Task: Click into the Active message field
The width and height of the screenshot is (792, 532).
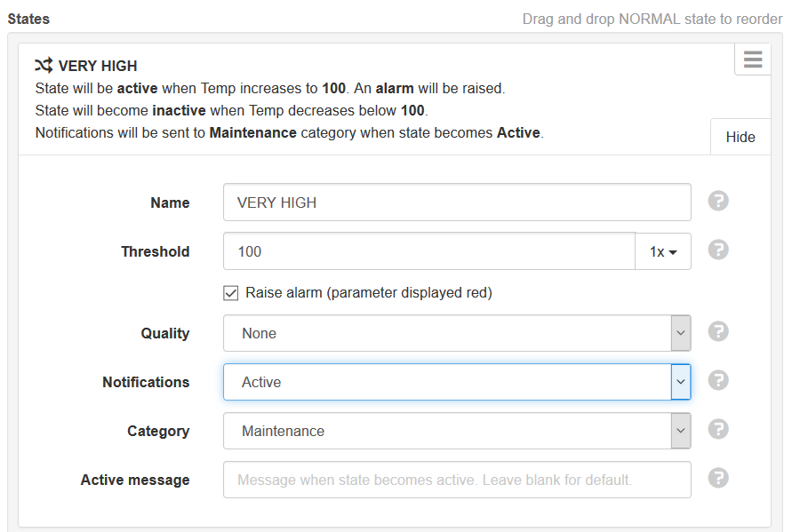Action: (x=457, y=480)
